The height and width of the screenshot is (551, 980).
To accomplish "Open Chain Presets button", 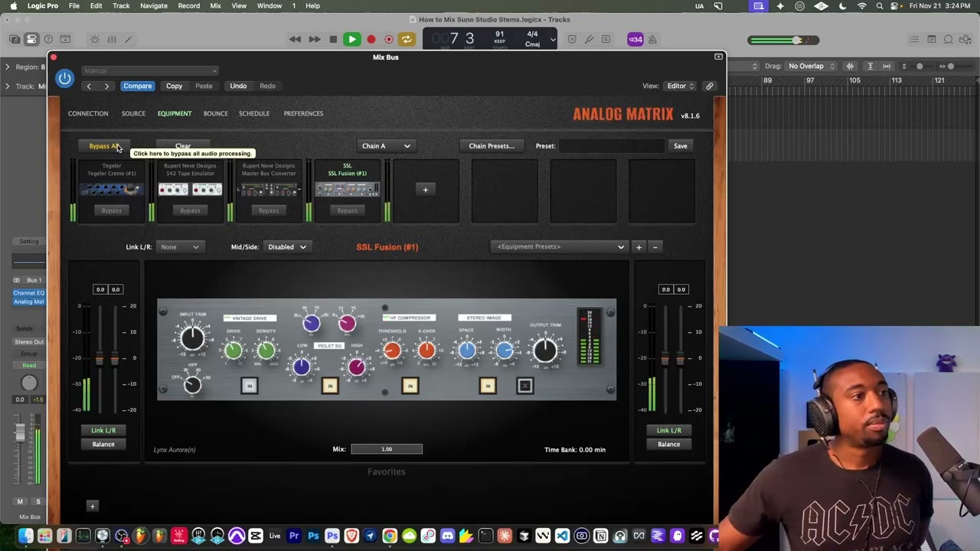I will pos(492,145).
